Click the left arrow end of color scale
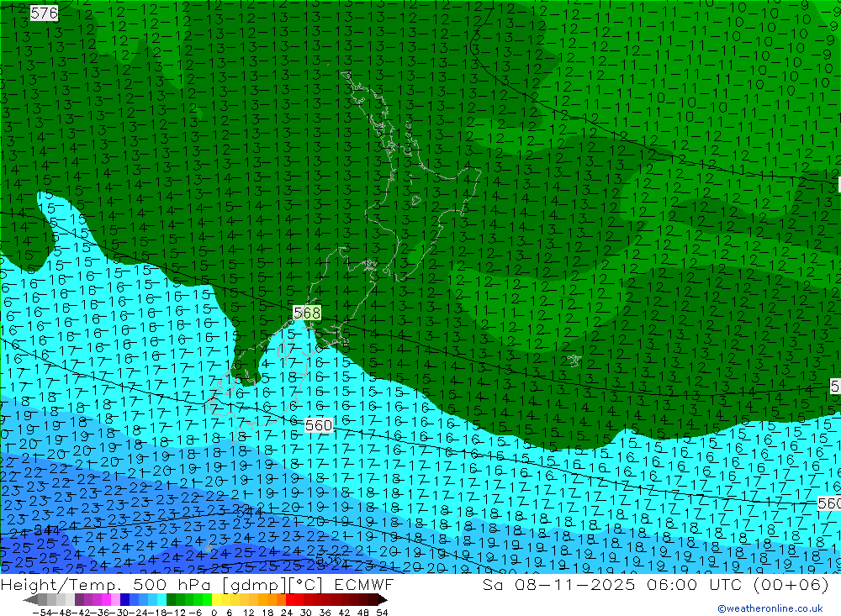 30,600
